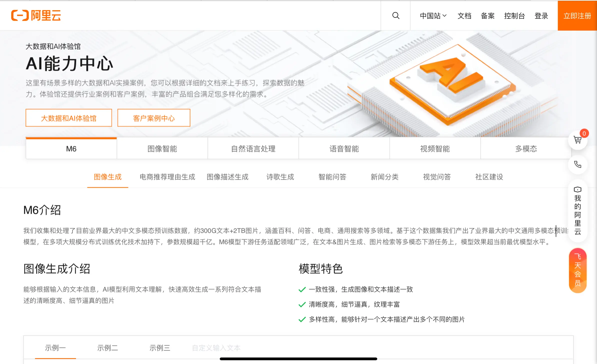Open the 客户案例中心 button

click(154, 118)
